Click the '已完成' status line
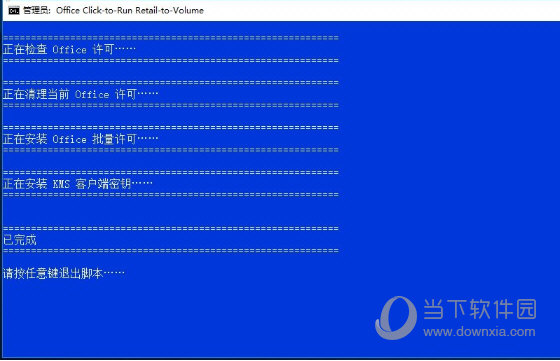Image resolution: width=560 pixels, height=361 pixels. pos(20,240)
